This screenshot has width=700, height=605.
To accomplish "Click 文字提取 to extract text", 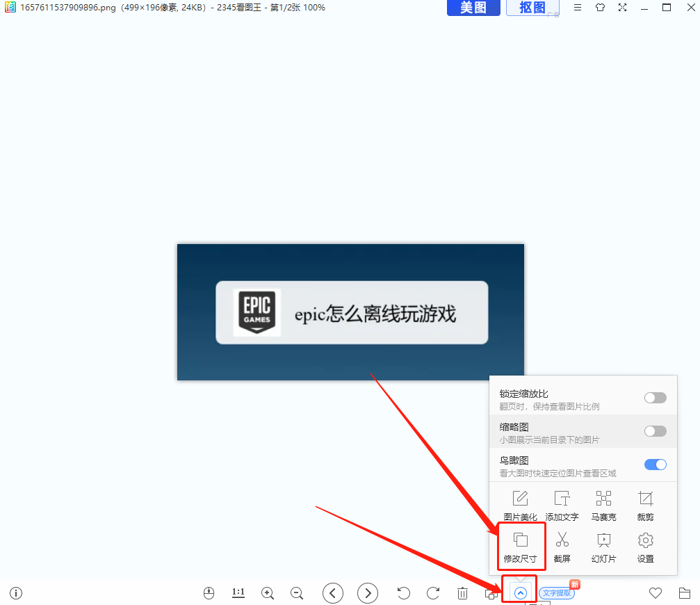I will (556, 592).
